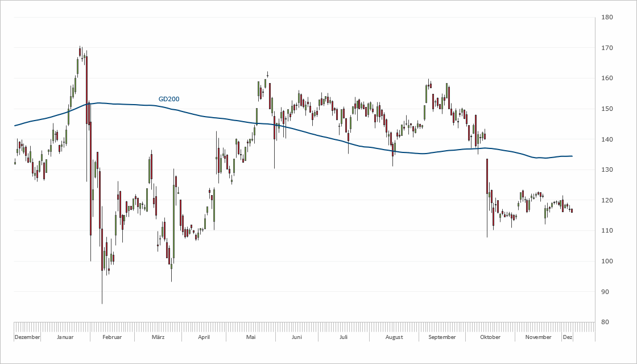Viewport: 637px width, 364px height.
Task: Click the 150 value on the price axis
Action: pyautogui.click(x=607, y=109)
